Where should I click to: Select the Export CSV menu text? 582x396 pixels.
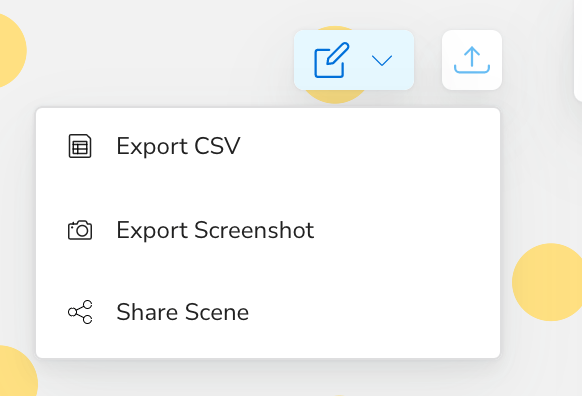[178, 146]
